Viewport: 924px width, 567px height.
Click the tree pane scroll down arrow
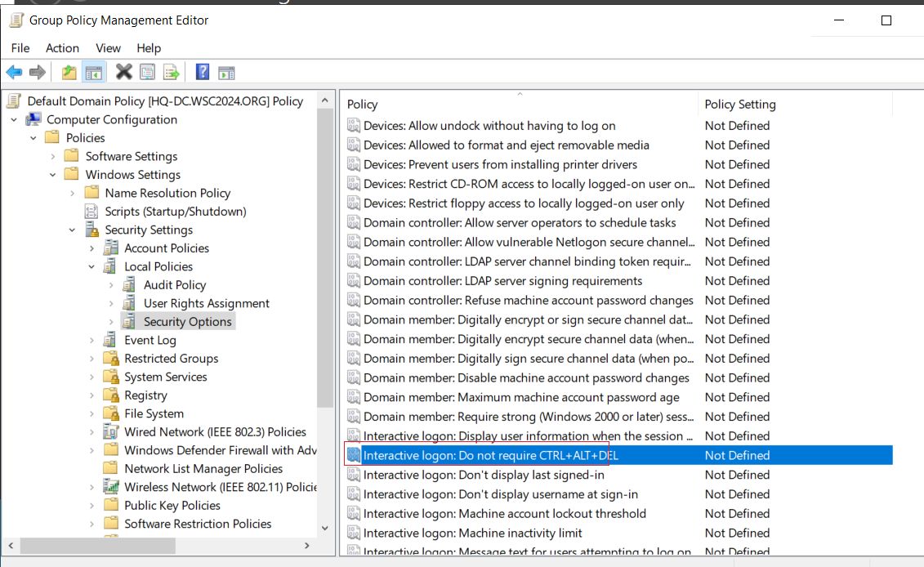(324, 528)
